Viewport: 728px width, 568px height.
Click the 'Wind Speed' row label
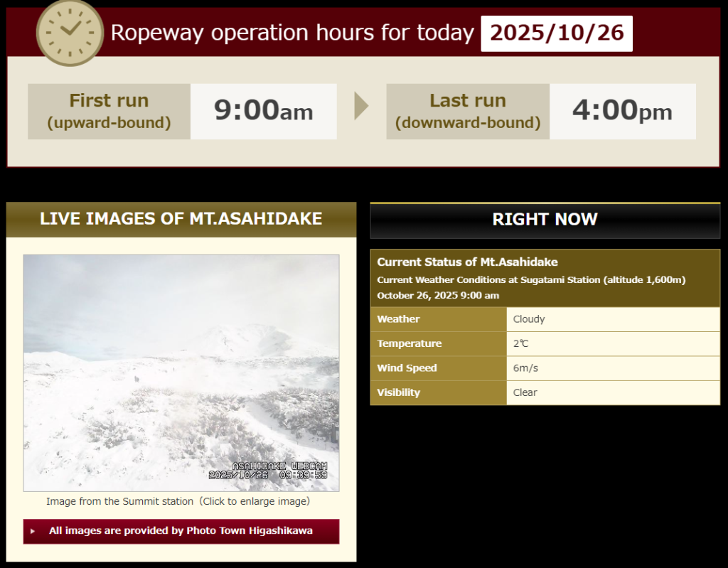pos(407,368)
